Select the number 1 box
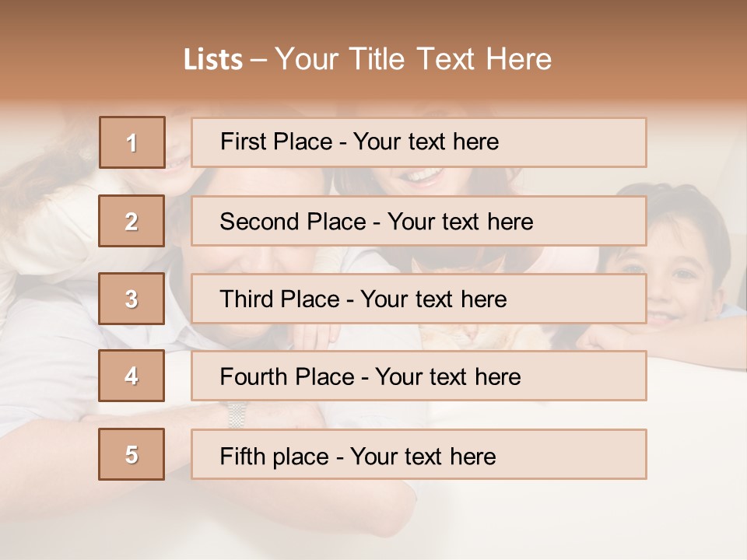Screen dimensions: 747x560 click(x=132, y=142)
